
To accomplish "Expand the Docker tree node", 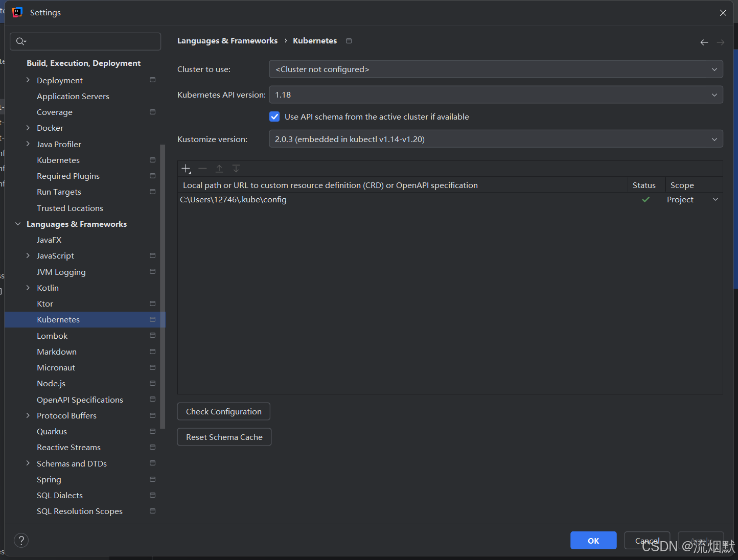I will 28,128.
